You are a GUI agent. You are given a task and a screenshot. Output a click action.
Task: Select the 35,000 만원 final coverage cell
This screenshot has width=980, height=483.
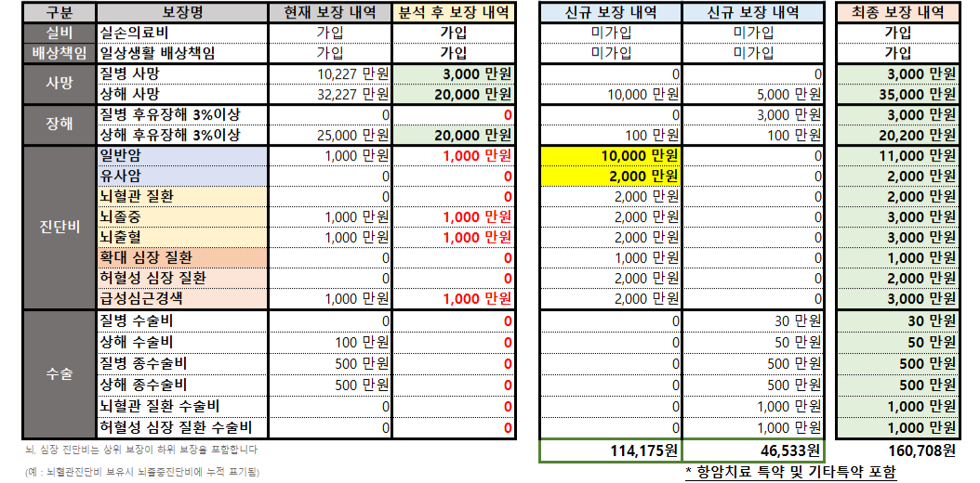pos(897,94)
